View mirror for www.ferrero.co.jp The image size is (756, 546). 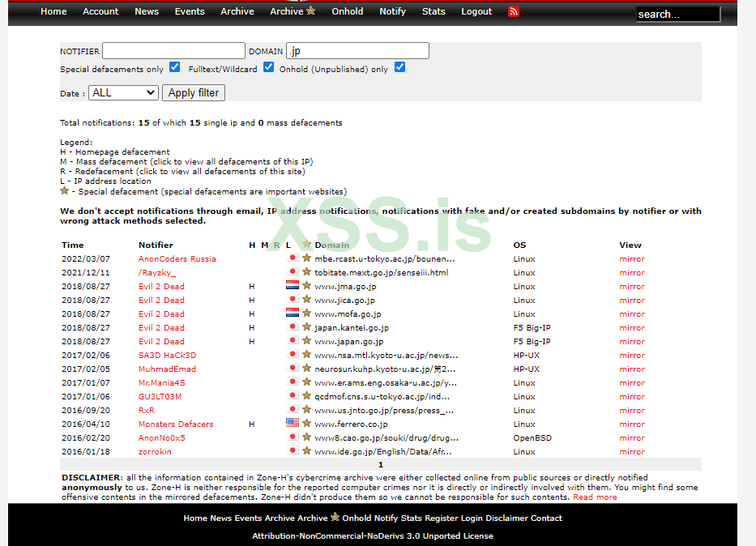pyautogui.click(x=631, y=424)
